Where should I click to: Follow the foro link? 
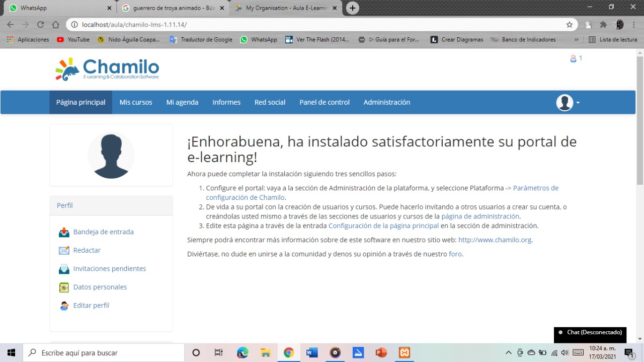(x=454, y=254)
